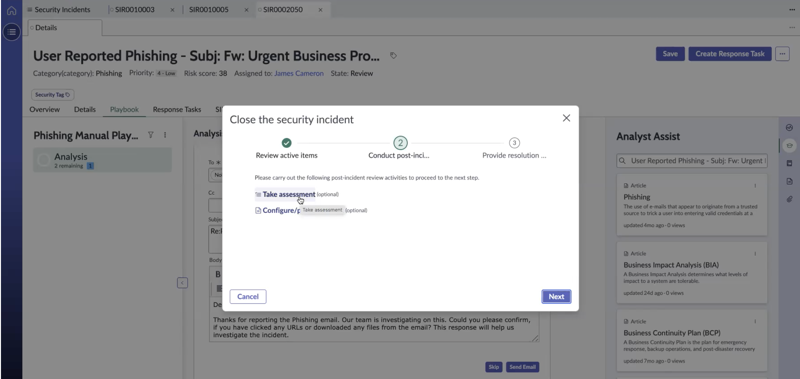Open the document icon in the right sidebar

(x=789, y=181)
